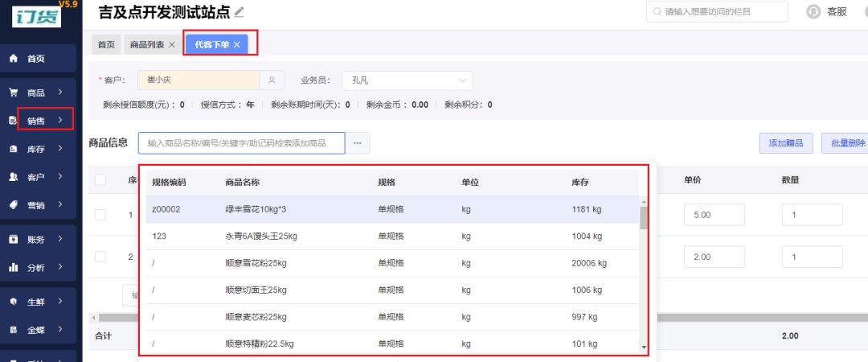Open the 金蝶 sidebar item
This screenshot has height=362, width=868.
click(39, 331)
